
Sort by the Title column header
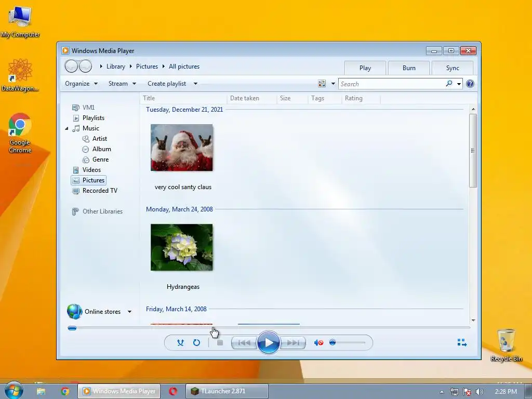[x=183, y=98]
